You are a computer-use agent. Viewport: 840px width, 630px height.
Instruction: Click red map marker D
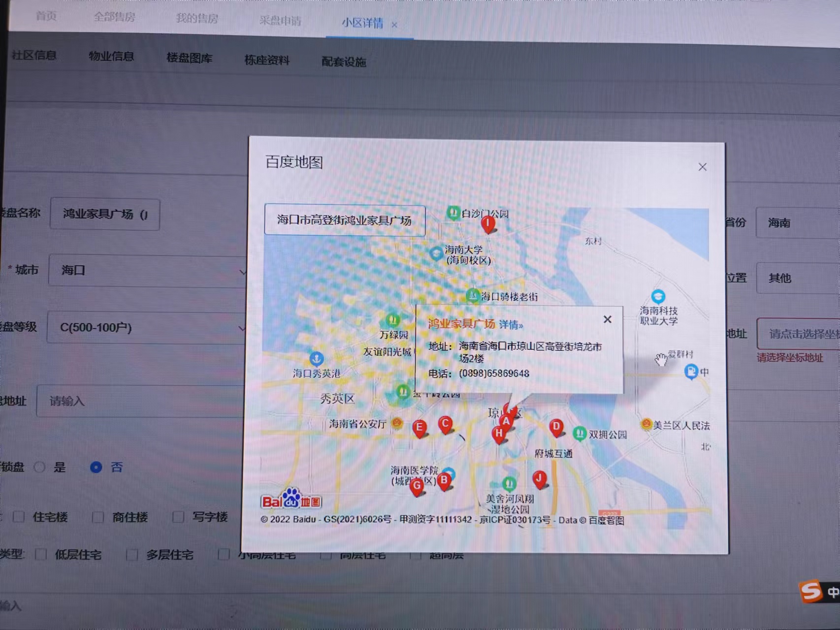[x=556, y=427]
